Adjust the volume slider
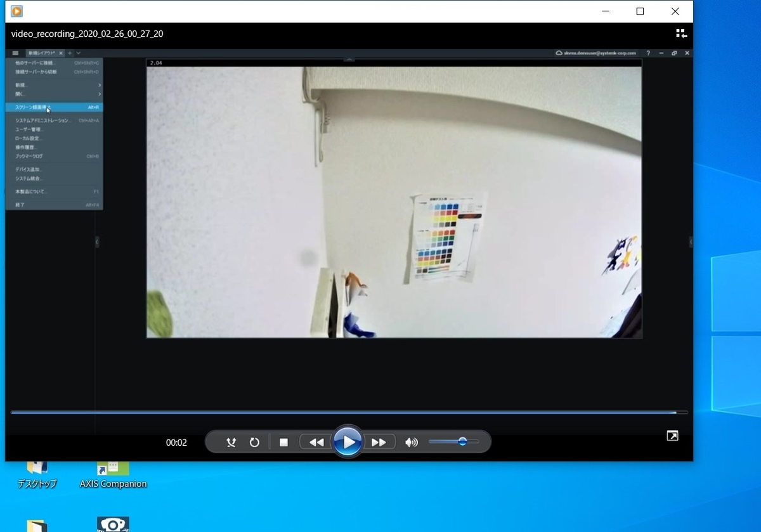This screenshot has width=761, height=532. 463,441
